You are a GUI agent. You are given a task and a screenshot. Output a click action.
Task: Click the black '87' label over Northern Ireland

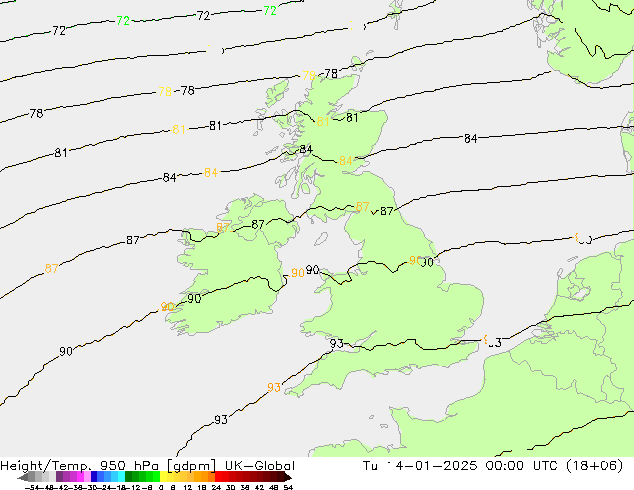coord(258,224)
